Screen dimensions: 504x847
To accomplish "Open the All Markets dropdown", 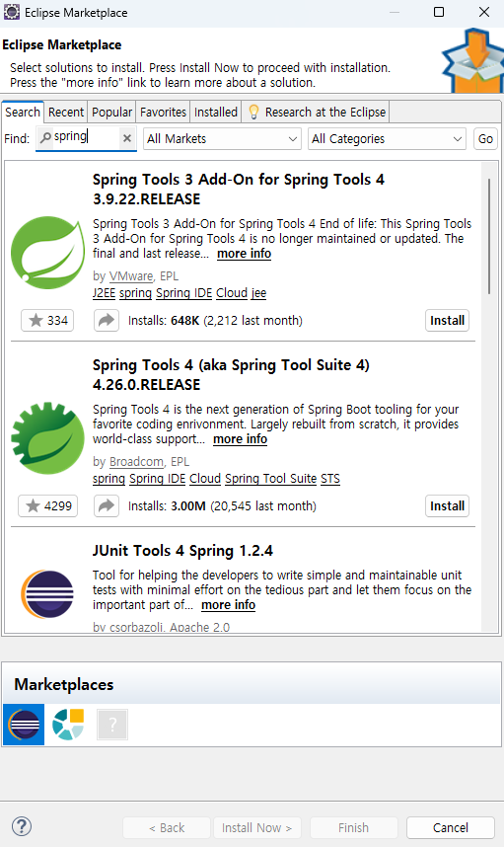I will (x=222, y=139).
